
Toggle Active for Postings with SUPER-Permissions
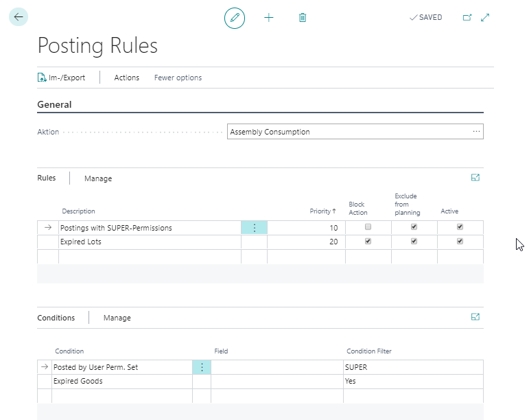(x=460, y=226)
